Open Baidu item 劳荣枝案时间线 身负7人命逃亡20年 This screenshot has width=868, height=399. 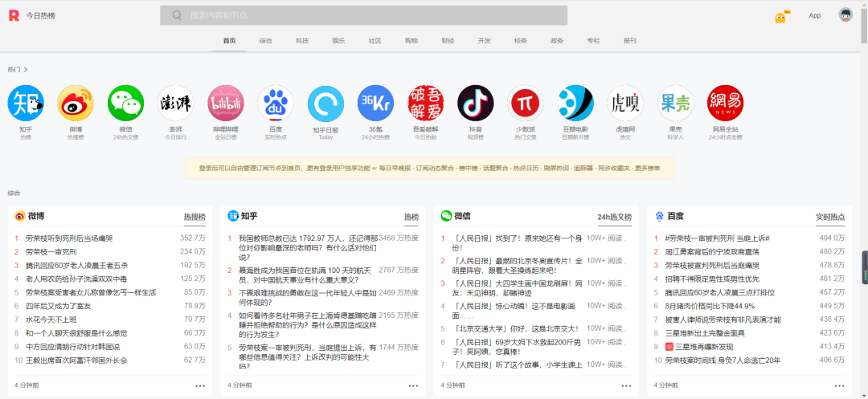723,360
